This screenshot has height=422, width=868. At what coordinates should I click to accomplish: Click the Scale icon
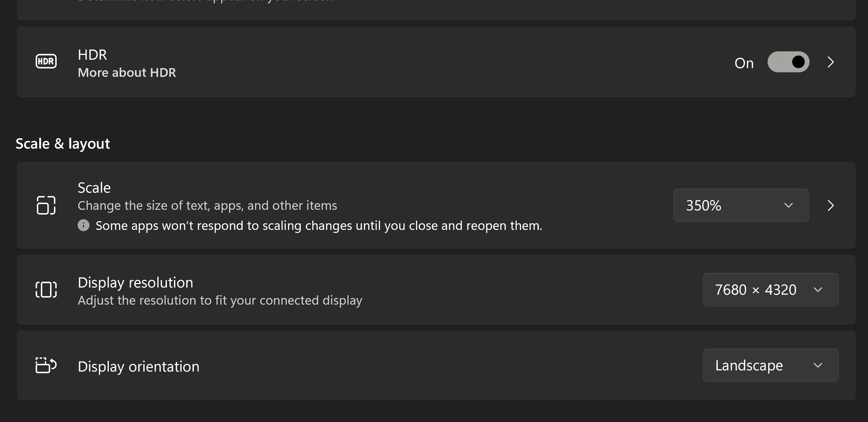[x=46, y=205]
